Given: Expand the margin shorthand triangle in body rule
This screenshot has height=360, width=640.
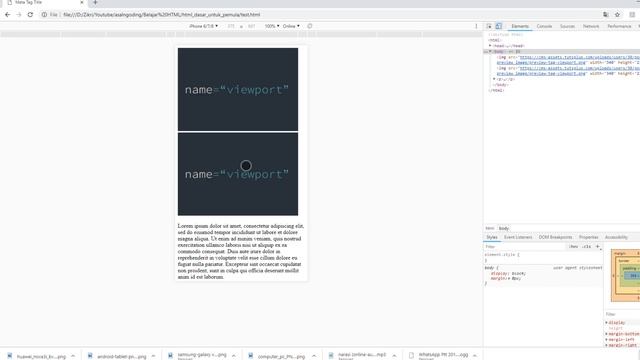Looking at the screenshot, I should tap(509, 278).
